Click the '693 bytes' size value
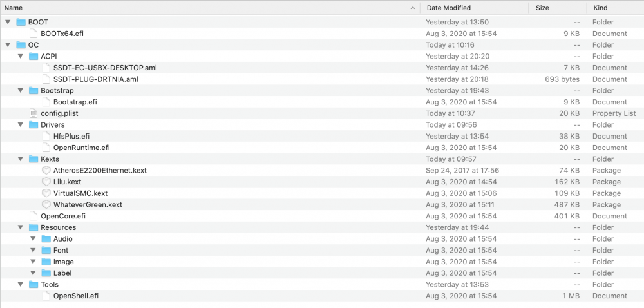 [562, 79]
